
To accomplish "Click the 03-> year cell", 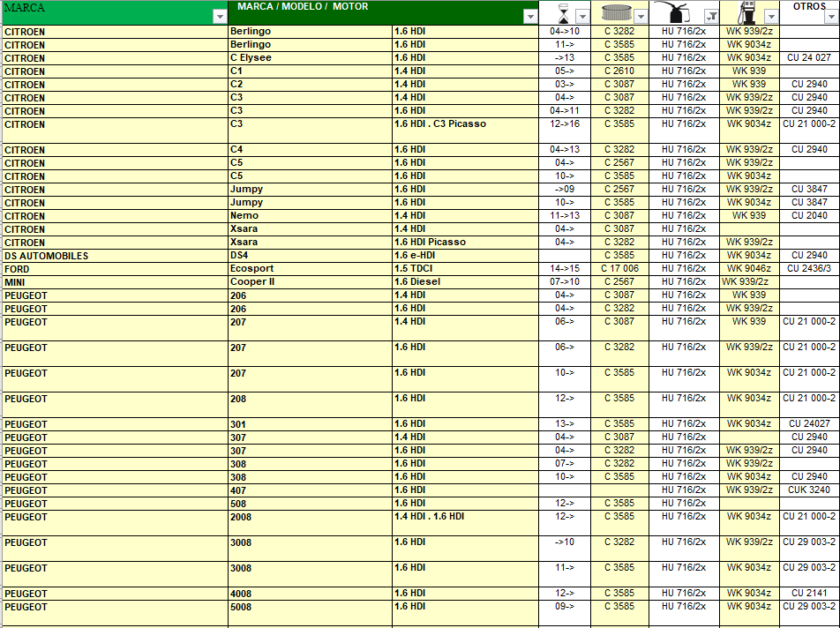I will (565, 84).
